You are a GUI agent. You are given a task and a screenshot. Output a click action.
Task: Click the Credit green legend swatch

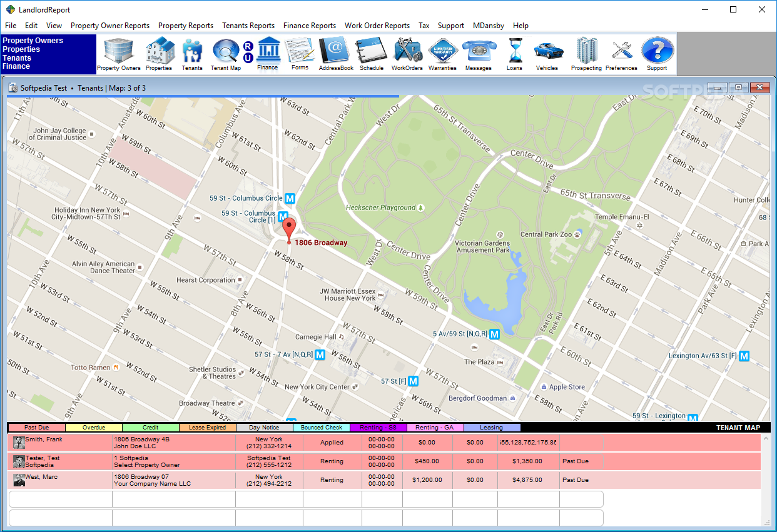pyautogui.click(x=150, y=428)
